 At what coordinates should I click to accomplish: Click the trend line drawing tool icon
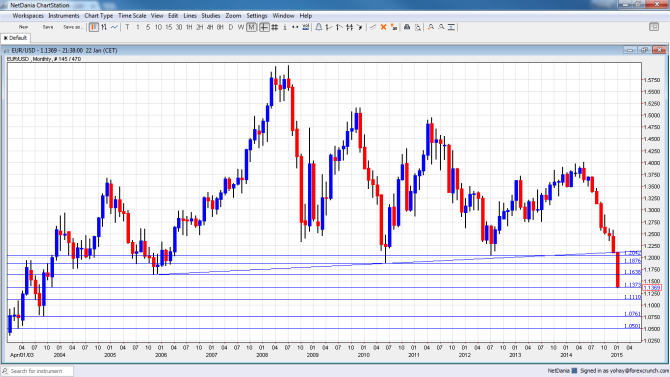tap(339, 27)
